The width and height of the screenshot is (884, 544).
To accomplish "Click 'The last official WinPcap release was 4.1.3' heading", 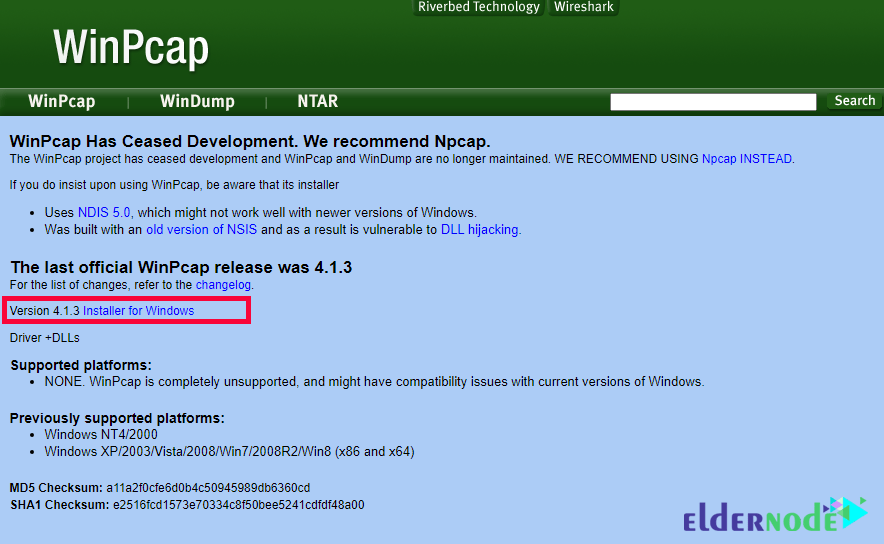I will click(181, 267).
